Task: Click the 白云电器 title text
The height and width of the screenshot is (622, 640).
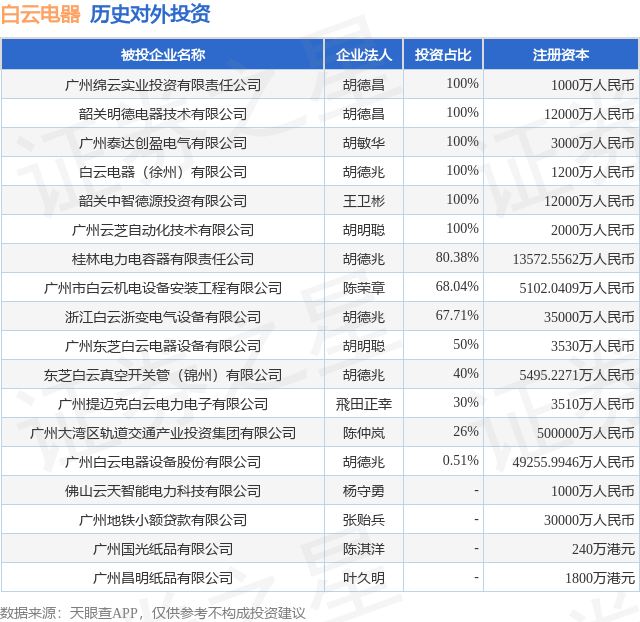Action: [41, 14]
